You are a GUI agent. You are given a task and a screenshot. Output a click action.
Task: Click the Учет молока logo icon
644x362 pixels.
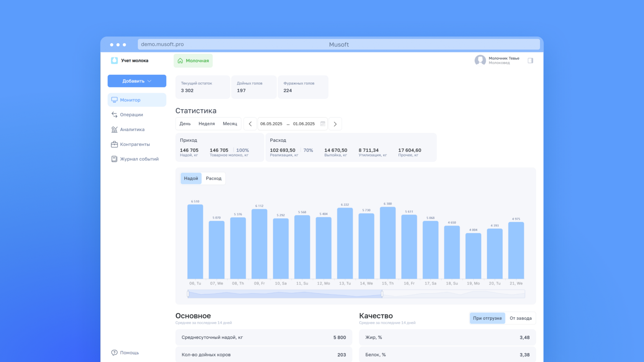tap(114, 61)
